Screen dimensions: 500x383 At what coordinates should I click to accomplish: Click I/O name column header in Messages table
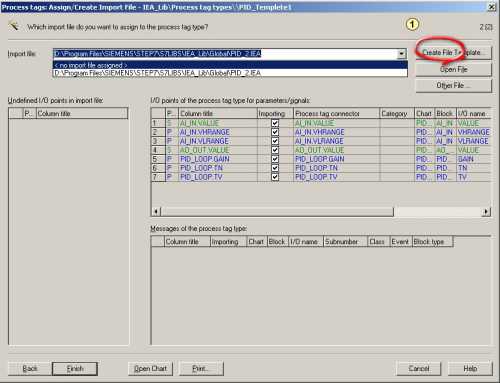(306, 242)
